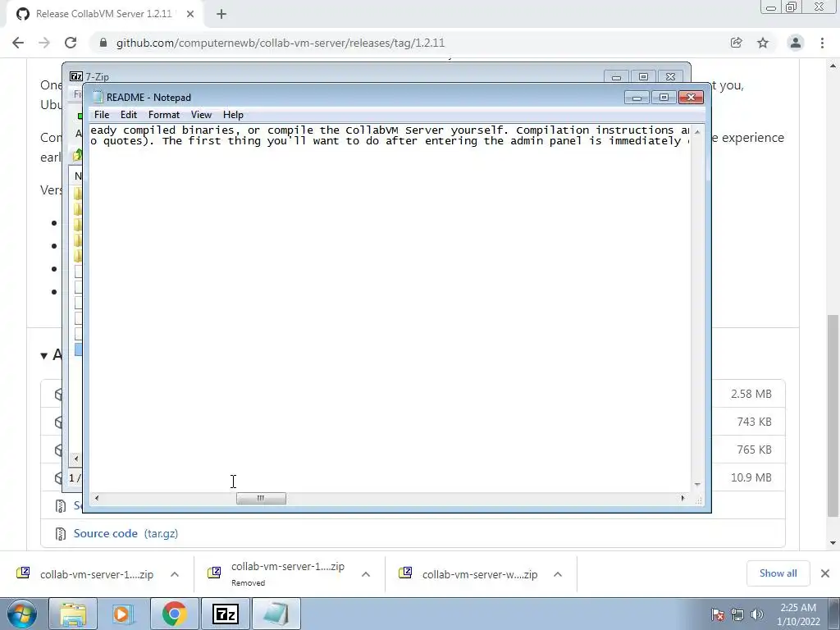The image size is (840, 630).
Task: Minimize the 7-Zip window
Action: [x=616, y=77]
